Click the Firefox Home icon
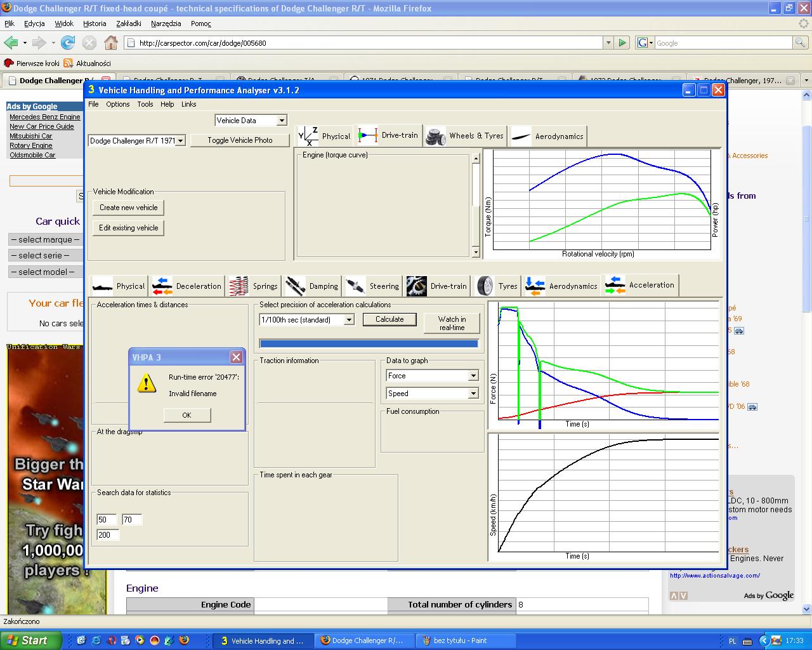812x650 pixels. click(111, 43)
